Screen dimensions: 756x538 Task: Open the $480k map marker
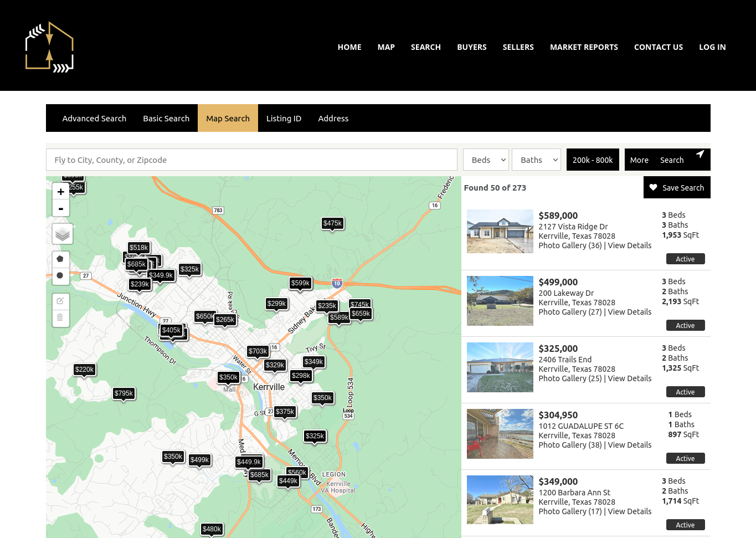point(212,529)
